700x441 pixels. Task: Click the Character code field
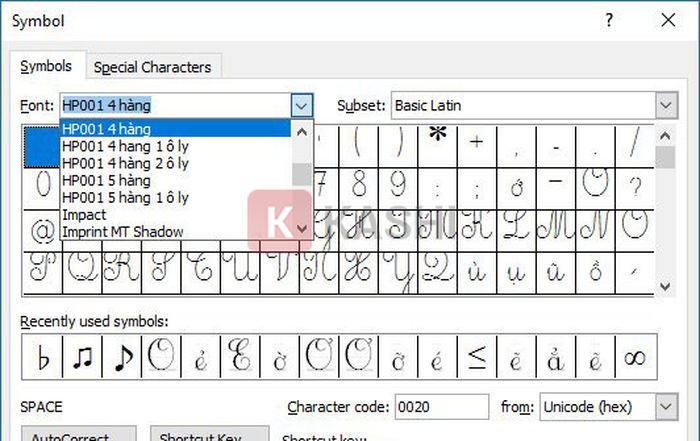(x=442, y=407)
